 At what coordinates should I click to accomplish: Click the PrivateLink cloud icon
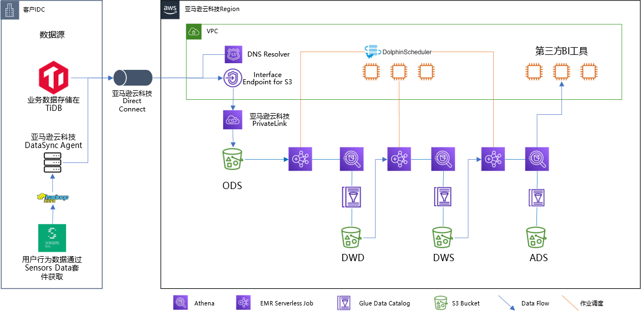(233, 119)
